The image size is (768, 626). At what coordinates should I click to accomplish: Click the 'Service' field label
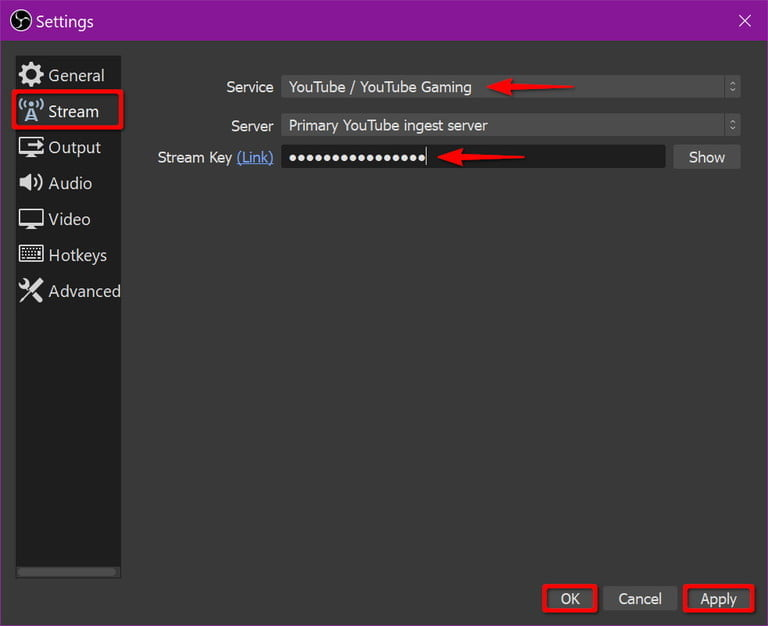click(250, 87)
